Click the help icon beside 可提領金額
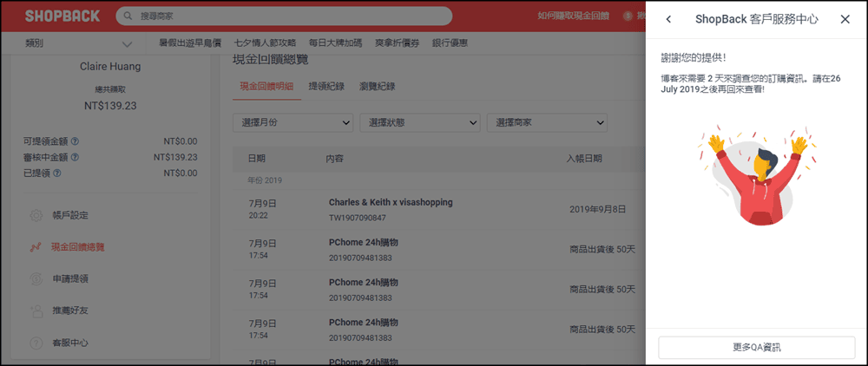 coord(76,141)
